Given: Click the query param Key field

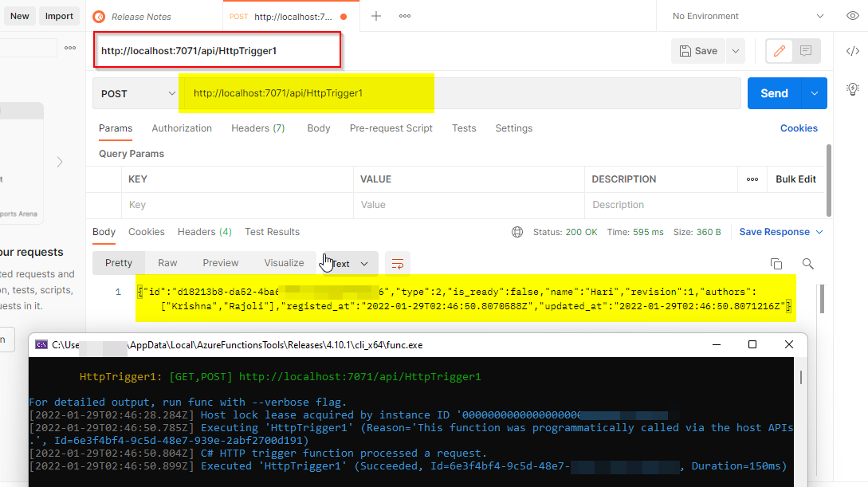Looking at the screenshot, I should click(238, 205).
